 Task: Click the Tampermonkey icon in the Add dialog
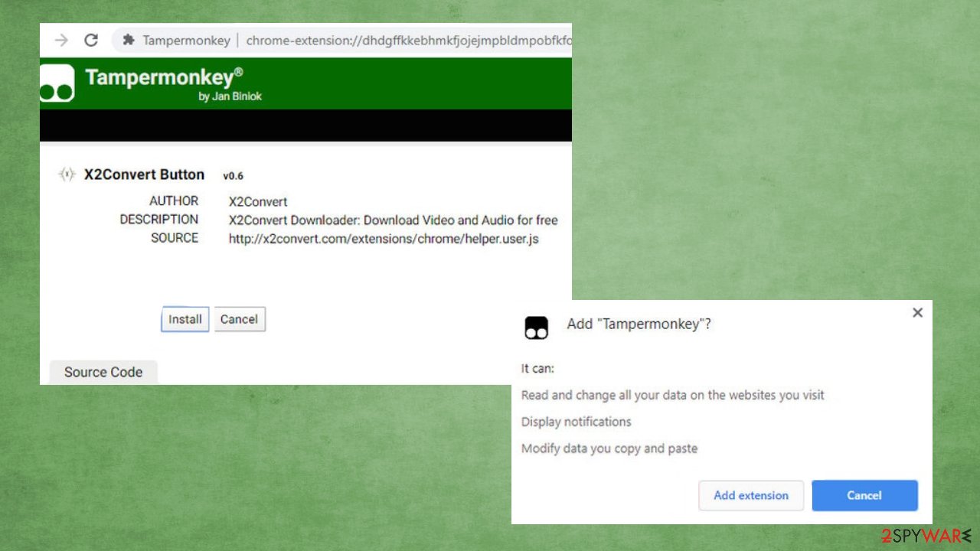click(537, 328)
